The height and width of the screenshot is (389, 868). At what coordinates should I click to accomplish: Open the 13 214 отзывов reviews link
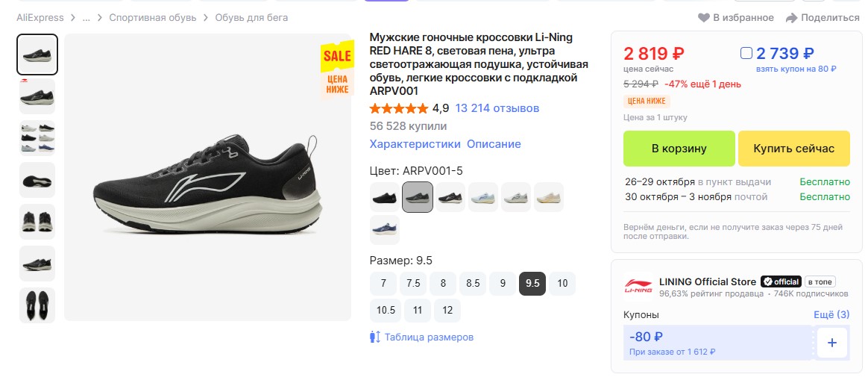(x=497, y=108)
